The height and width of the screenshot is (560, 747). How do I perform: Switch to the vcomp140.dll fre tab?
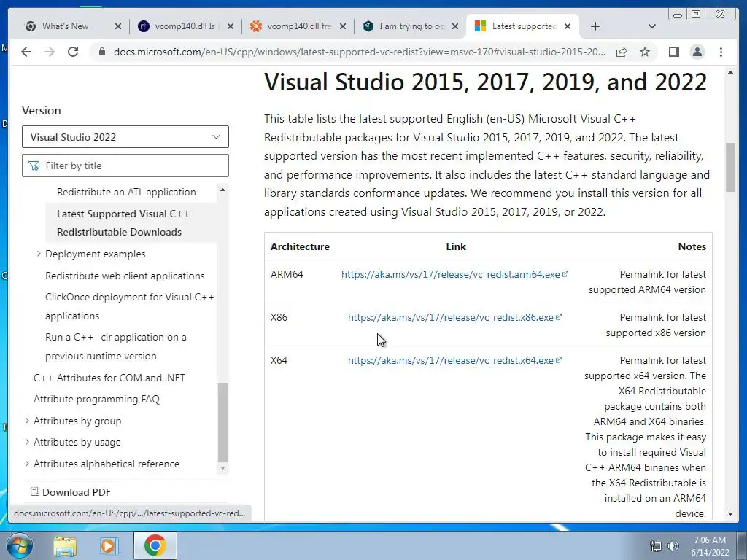(298, 26)
